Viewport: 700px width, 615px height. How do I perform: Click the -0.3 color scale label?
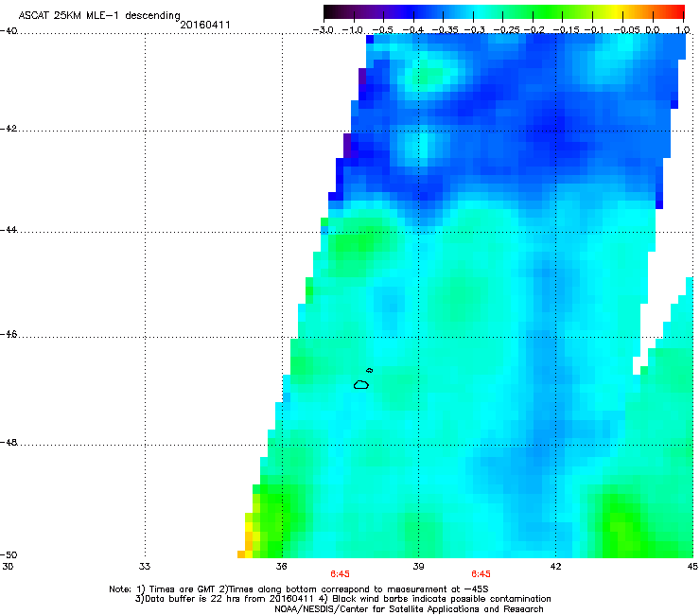(474, 30)
